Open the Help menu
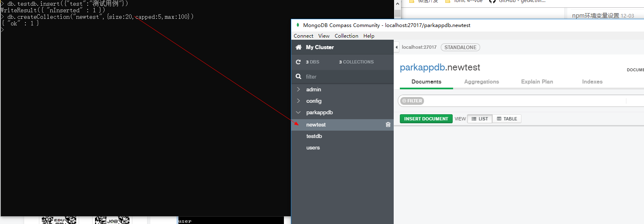Viewport: 644px width, 224px height. tap(369, 36)
